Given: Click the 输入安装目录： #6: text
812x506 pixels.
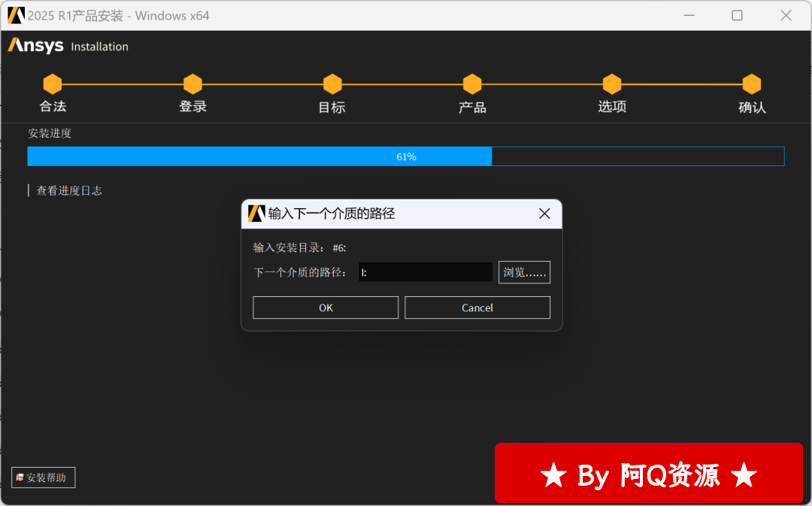Looking at the screenshot, I should (299, 247).
